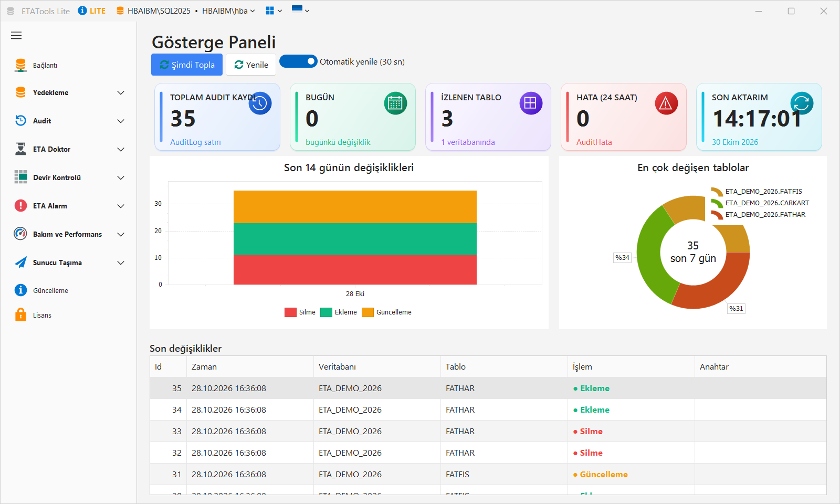Screen dimensions: 840x504
Task: Click the Güncelleme info icon
Action: pos(20,290)
